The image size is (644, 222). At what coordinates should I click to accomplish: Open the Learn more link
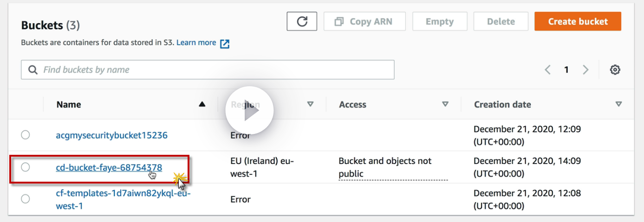[x=196, y=43]
